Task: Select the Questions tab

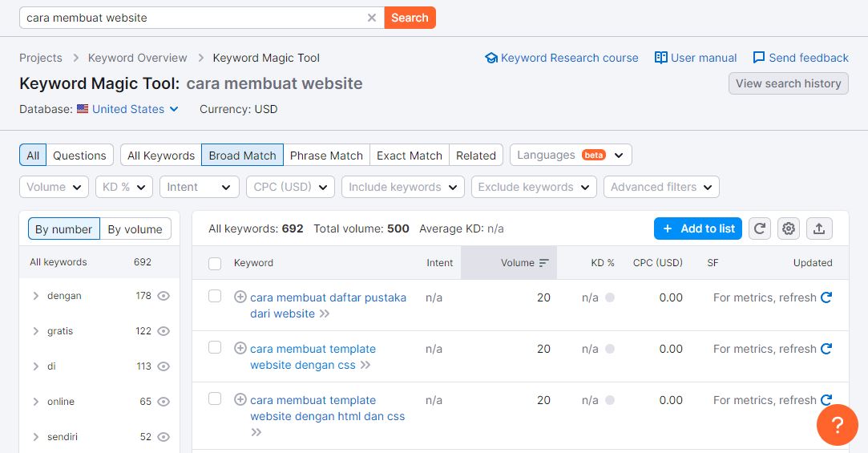Action: coord(79,156)
